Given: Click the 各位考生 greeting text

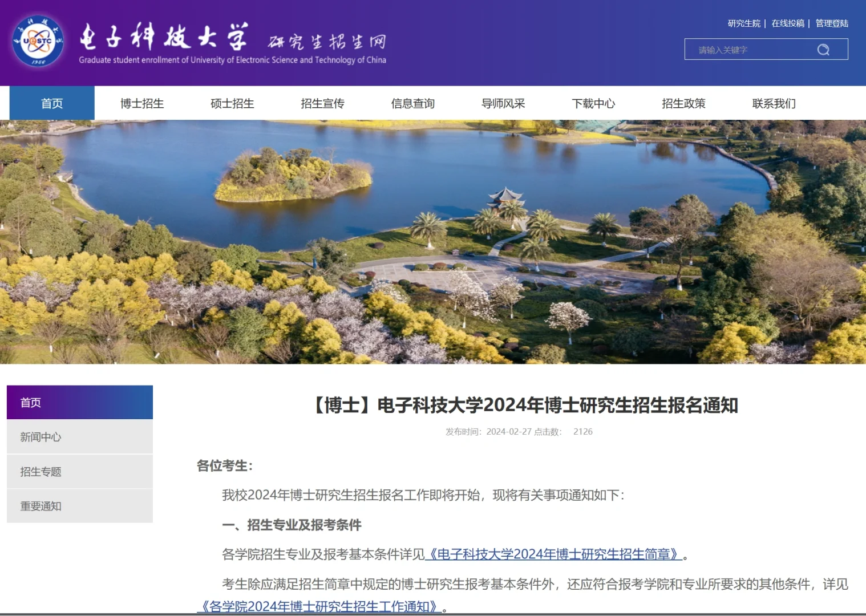Looking at the screenshot, I should click(225, 466).
